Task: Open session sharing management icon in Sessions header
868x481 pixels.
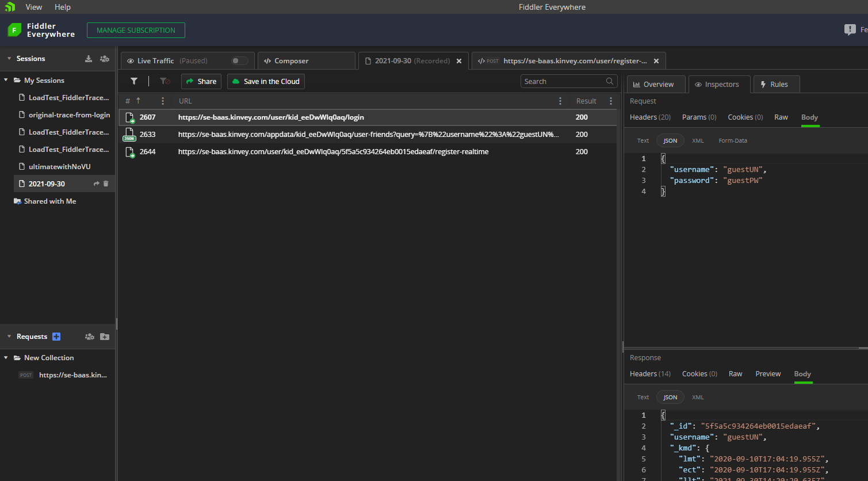Action: (104, 59)
